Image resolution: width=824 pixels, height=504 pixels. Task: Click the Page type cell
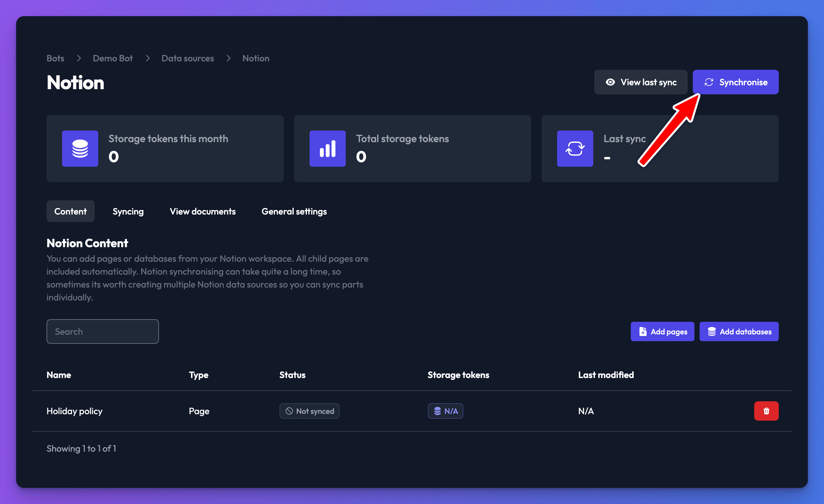199,411
